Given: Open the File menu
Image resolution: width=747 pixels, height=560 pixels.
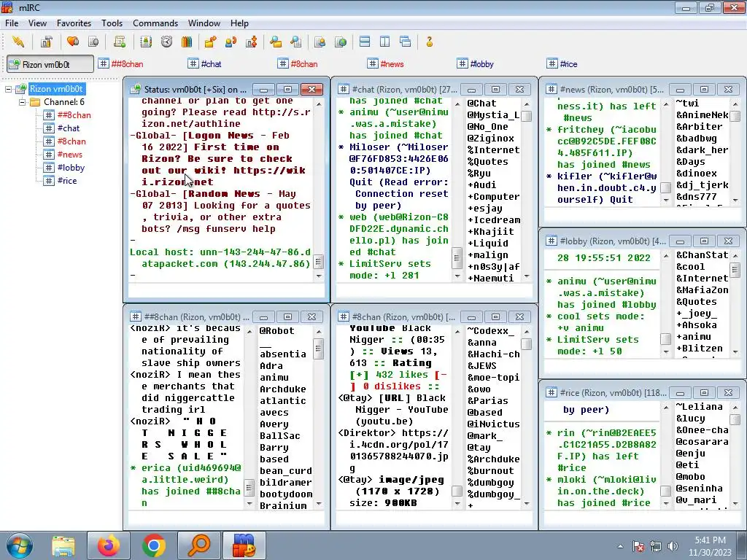Looking at the screenshot, I should 12,23.
